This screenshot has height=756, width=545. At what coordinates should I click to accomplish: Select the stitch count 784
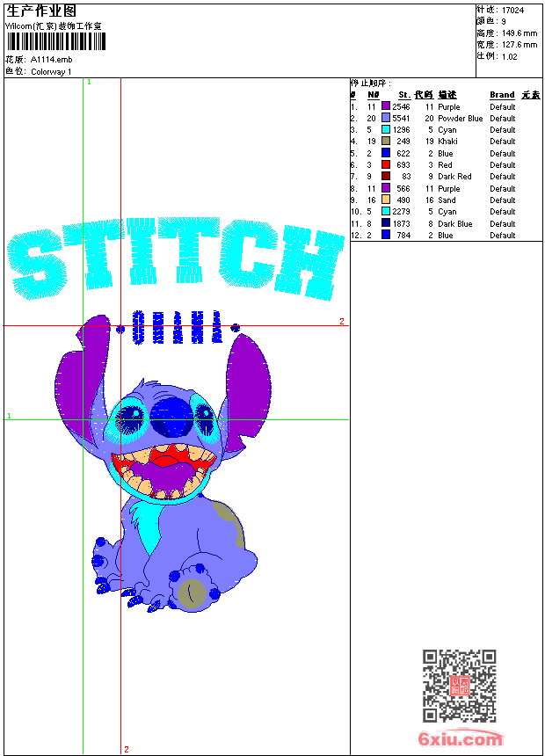pyautogui.click(x=403, y=236)
